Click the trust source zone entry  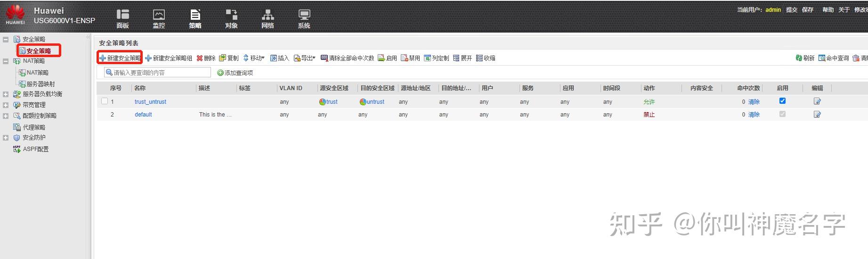[x=328, y=102]
